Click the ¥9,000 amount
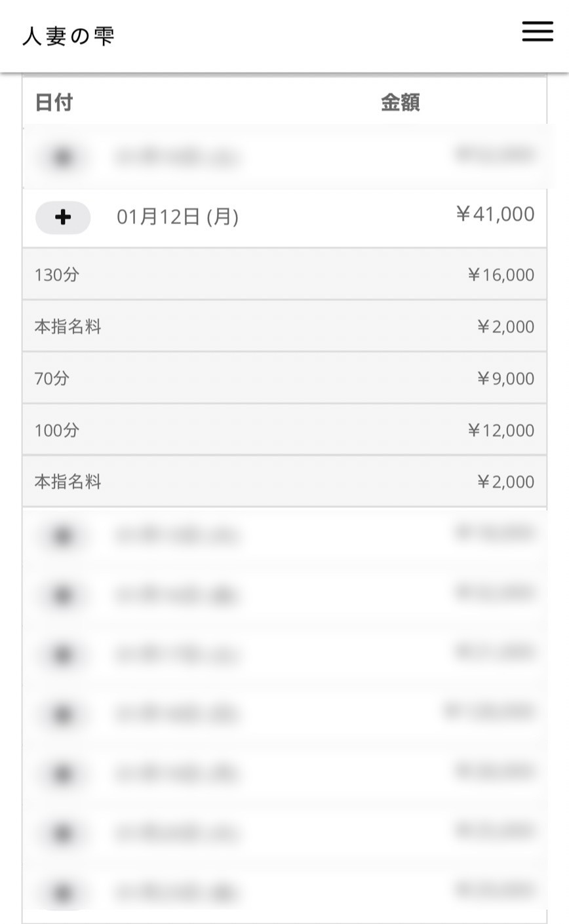This screenshot has height=924, width=569. click(x=505, y=378)
